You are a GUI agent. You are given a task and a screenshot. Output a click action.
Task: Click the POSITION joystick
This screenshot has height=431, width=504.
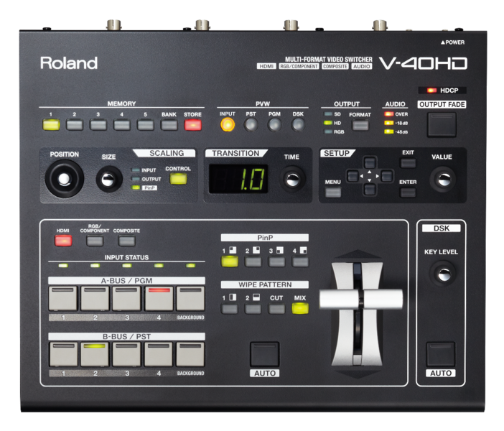(65, 179)
